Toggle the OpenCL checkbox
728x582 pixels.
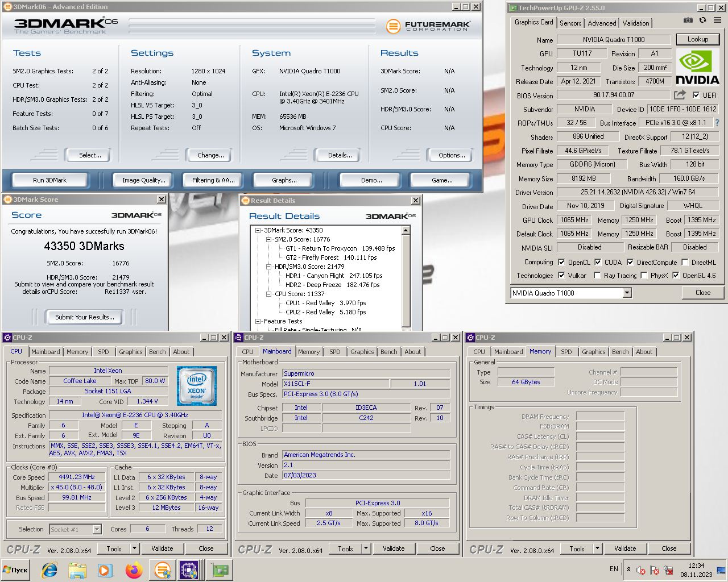point(561,263)
